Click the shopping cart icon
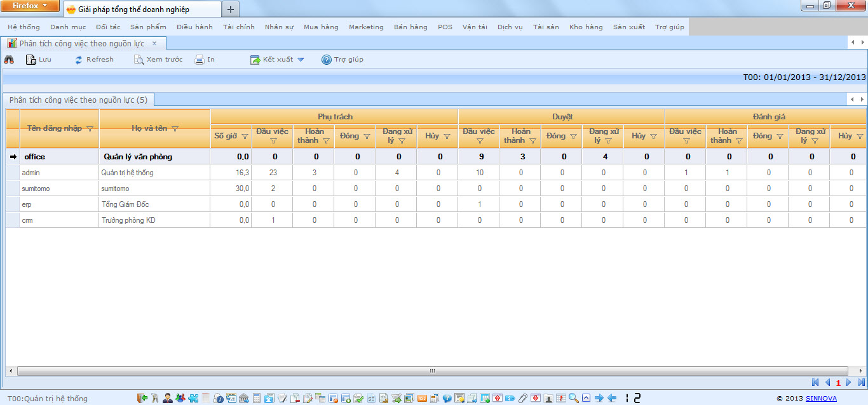This screenshot has height=405, width=868. [x=397, y=398]
